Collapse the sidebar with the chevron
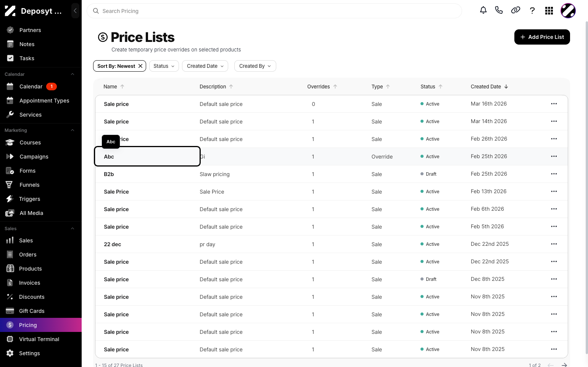This screenshot has height=367, width=588. click(75, 11)
